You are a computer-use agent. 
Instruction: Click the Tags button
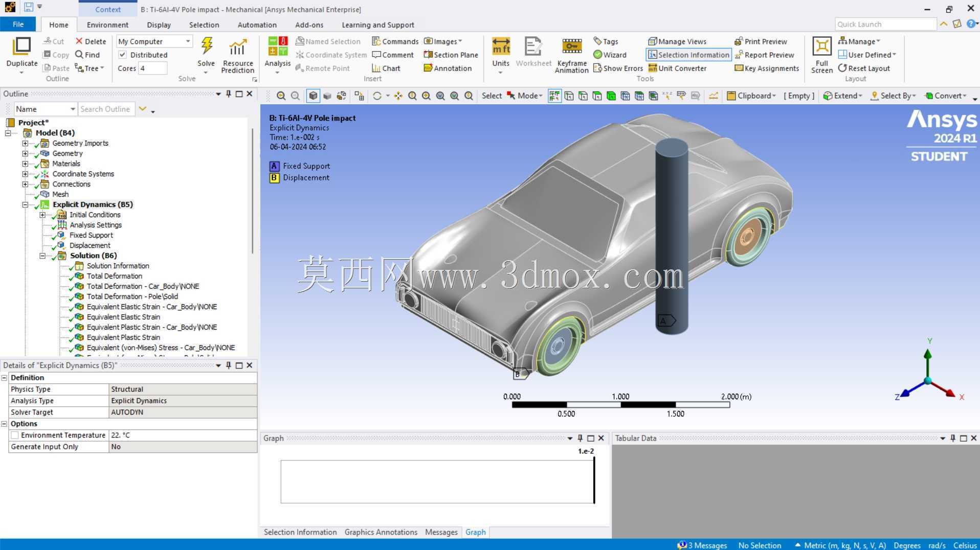[x=606, y=41]
